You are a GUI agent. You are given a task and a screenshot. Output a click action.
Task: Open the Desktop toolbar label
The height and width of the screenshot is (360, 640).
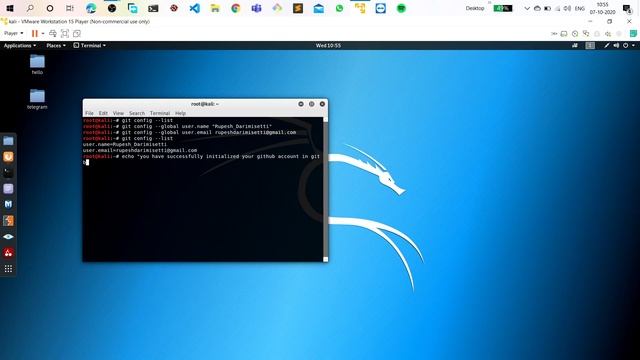click(475, 8)
